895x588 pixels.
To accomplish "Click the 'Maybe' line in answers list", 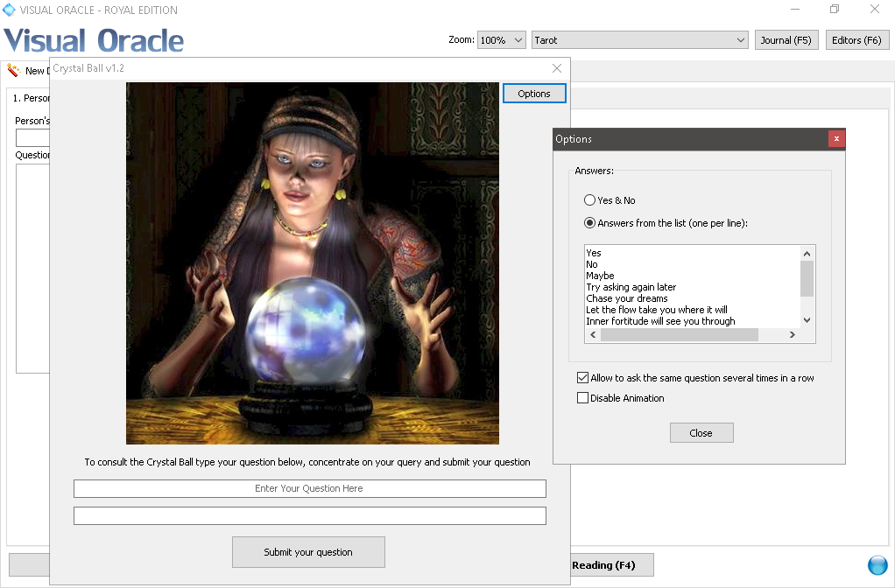I will [600, 276].
